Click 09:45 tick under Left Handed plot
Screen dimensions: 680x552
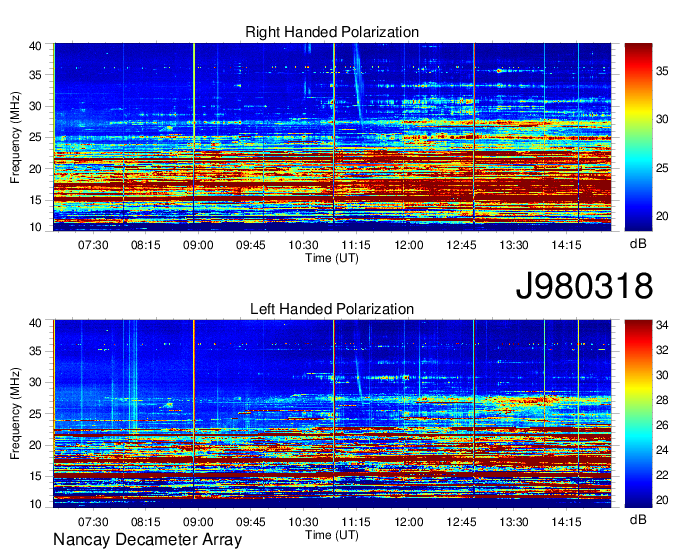(x=251, y=522)
